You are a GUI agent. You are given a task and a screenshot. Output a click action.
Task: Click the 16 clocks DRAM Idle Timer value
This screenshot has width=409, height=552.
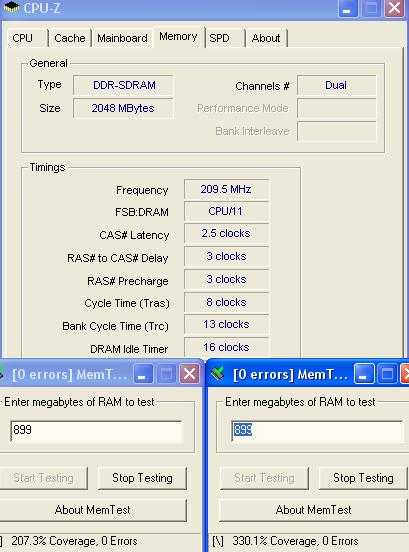coord(226,347)
